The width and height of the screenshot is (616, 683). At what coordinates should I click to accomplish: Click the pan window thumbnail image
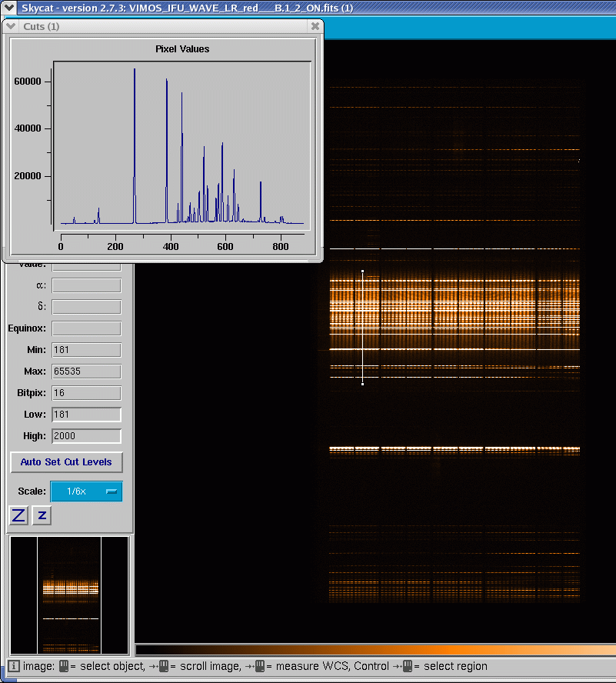[69, 595]
